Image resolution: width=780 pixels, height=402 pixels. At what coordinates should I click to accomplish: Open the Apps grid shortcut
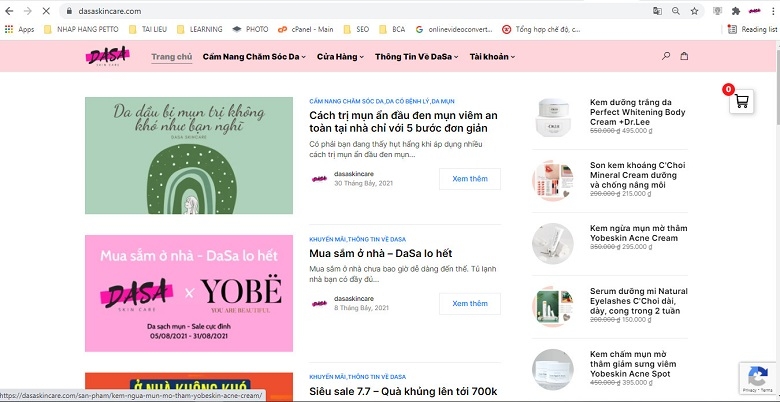pyautogui.click(x=19, y=29)
